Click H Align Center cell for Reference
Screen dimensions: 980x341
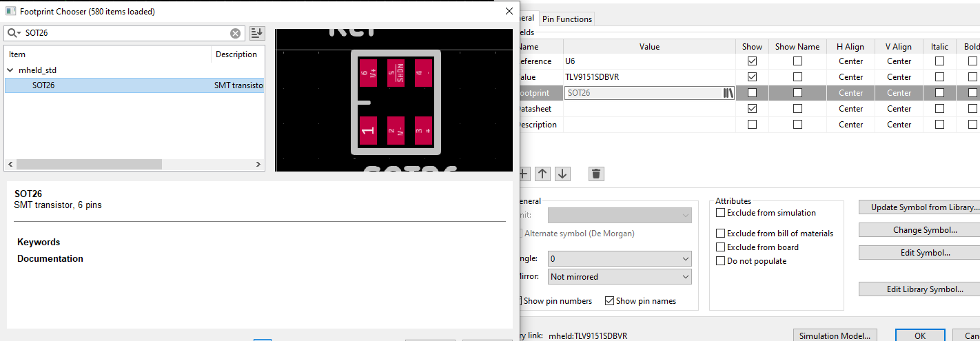tap(850, 61)
